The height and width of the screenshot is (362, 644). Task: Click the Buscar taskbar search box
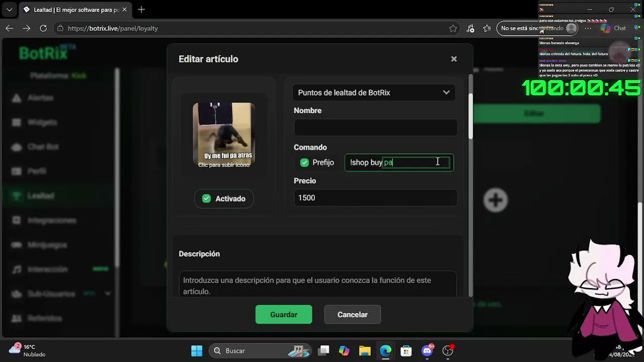point(260,350)
